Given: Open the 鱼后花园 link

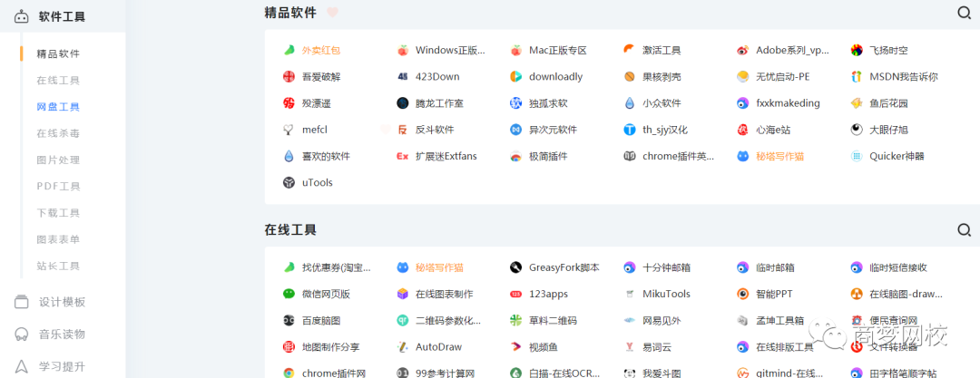Looking at the screenshot, I should coord(888,103).
